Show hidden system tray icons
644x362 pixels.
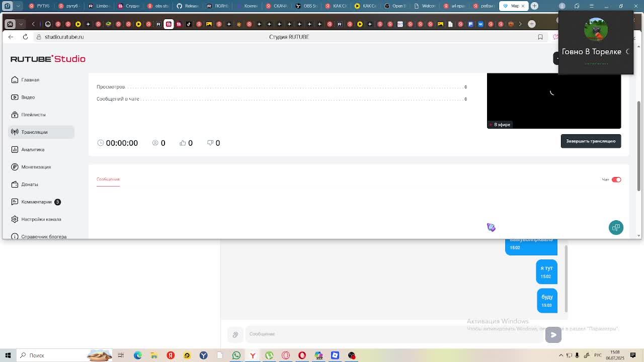(560, 355)
